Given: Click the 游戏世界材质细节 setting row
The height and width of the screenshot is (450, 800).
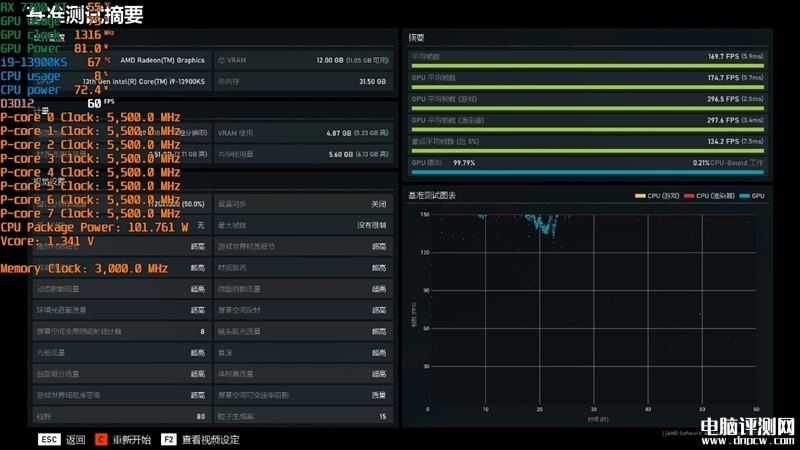Looking at the screenshot, I should click(303, 246).
